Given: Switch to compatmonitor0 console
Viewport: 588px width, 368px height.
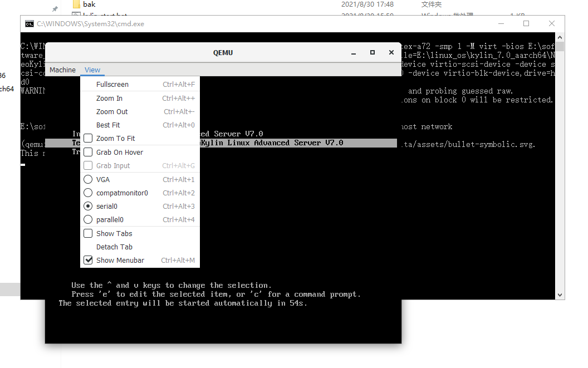Looking at the screenshot, I should coord(122,193).
